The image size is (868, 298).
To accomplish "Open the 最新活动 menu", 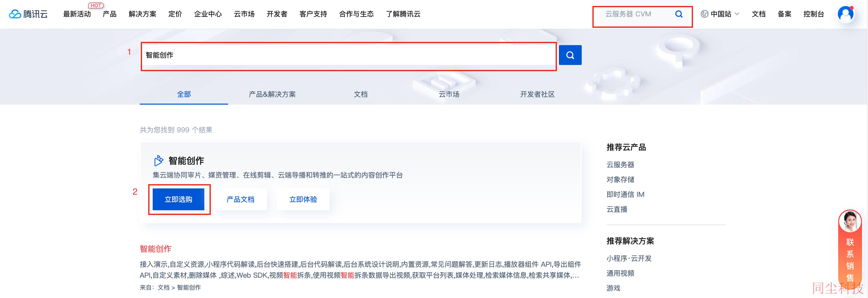I will pyautogui.click(x=77, y=14).
